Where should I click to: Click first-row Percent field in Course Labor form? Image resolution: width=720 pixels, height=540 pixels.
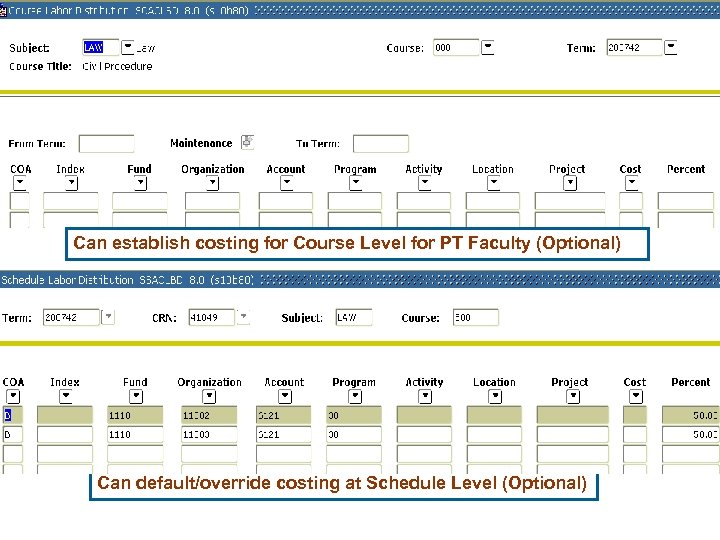coord(686,201)
